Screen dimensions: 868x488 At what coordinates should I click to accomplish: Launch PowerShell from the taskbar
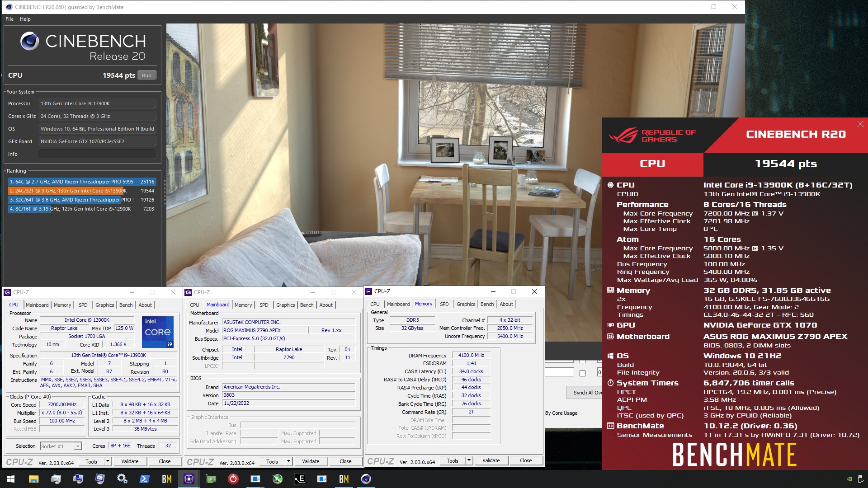click(x=144, y=479)
